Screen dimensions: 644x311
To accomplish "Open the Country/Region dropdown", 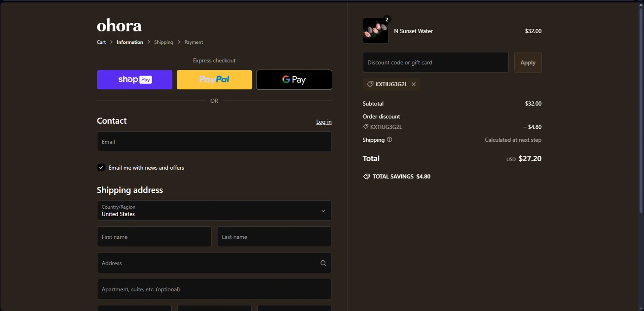I will pyautogui.click(x=214, y=210).
